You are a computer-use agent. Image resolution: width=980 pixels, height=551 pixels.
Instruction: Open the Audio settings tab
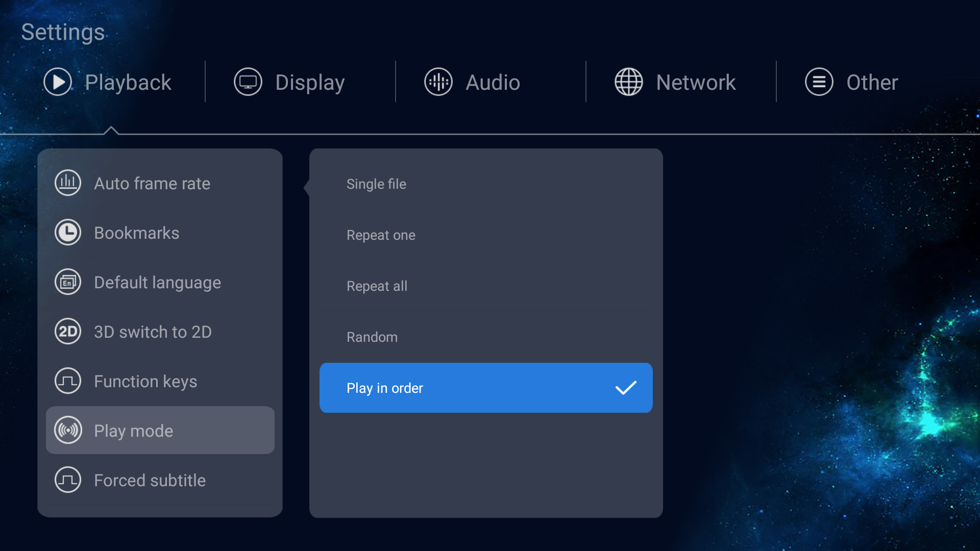coord(472,82)
